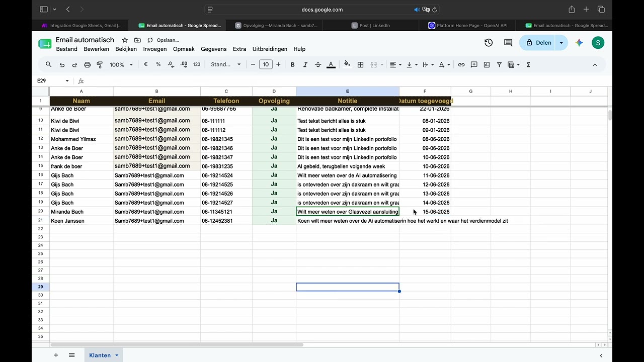Open the table/filter views dropdown
This screenshot has height=362, width=644.
point(513,64)
